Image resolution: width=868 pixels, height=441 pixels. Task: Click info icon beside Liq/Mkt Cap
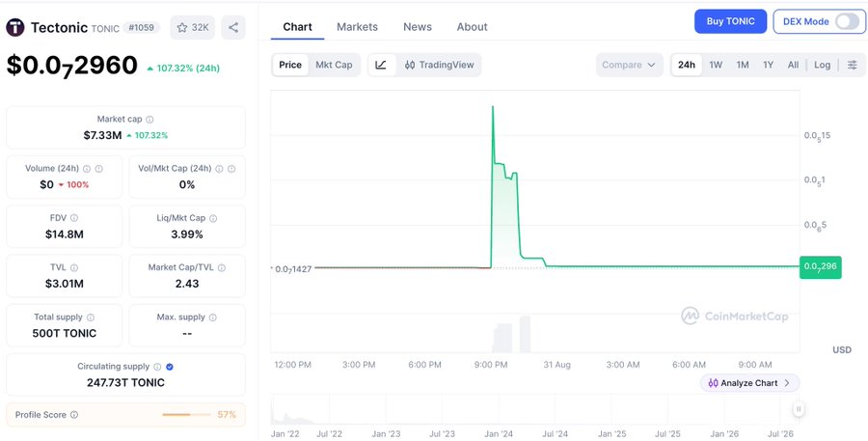coord(213,218)
